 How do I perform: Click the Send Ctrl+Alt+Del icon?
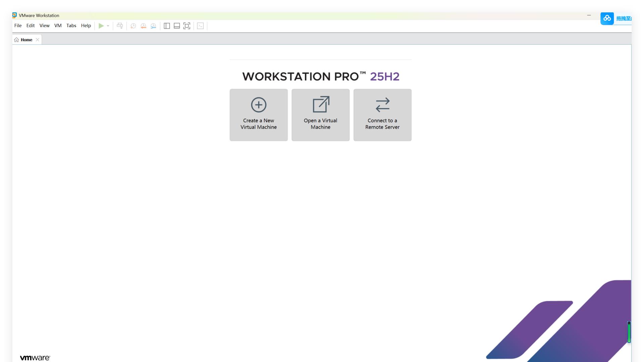pyautogui.click(x=120, y=26)
